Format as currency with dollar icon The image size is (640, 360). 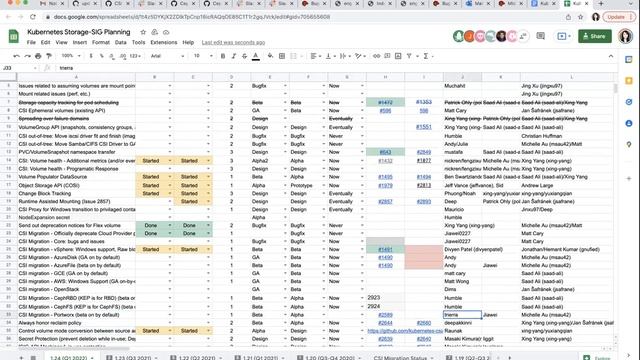(x=91, y=56)
